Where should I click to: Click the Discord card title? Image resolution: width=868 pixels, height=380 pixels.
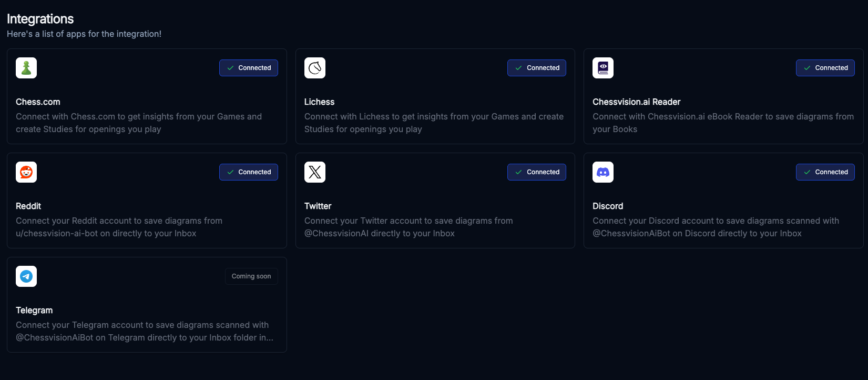click(608, 206)
